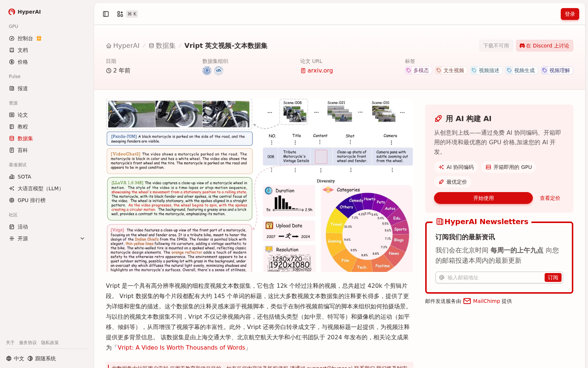Click 隐私政策 footer link
This screenshot has height=368, width=588.
pos(50,343)
